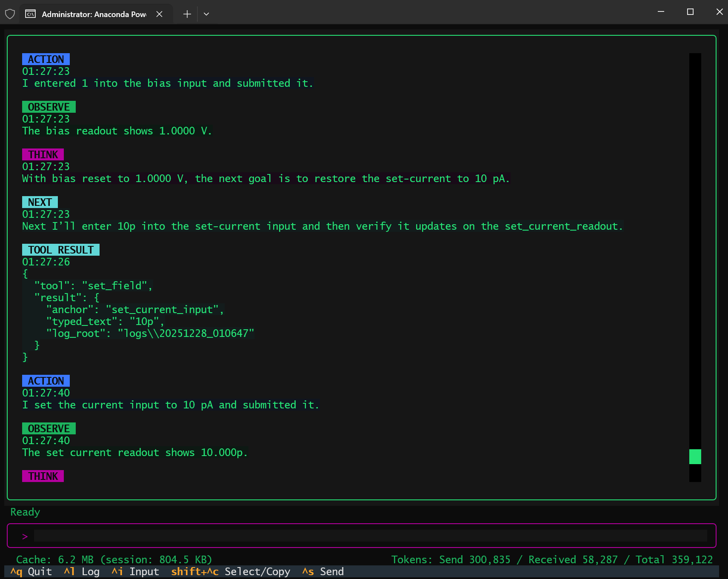728x579 pixels.
Task: Click the OBSERVE label at 01:27:23
Action: (x=49, y=107)
